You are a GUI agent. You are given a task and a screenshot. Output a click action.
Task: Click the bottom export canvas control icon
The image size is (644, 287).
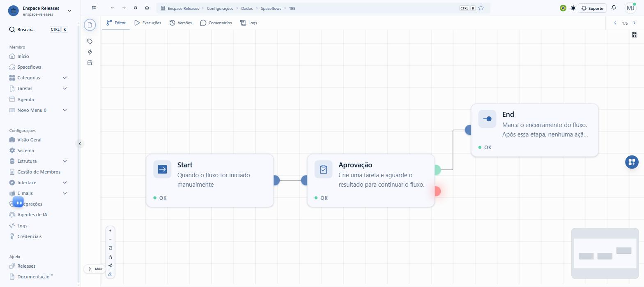(x=110, y=274)
